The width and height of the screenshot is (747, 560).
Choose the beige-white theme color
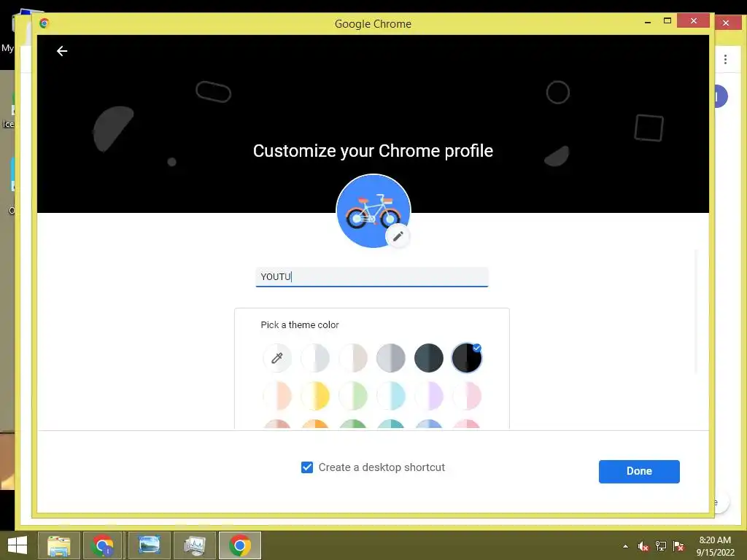[x=353, y=358]
